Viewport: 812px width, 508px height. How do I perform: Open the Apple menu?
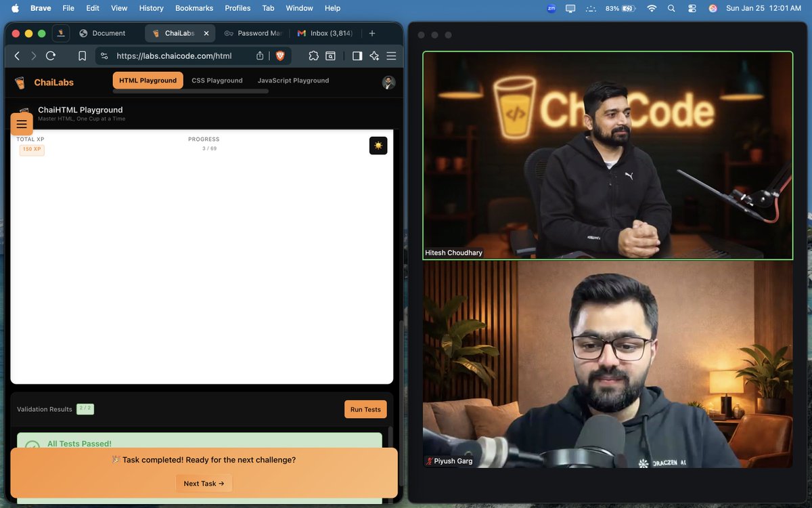coord(15,8)
